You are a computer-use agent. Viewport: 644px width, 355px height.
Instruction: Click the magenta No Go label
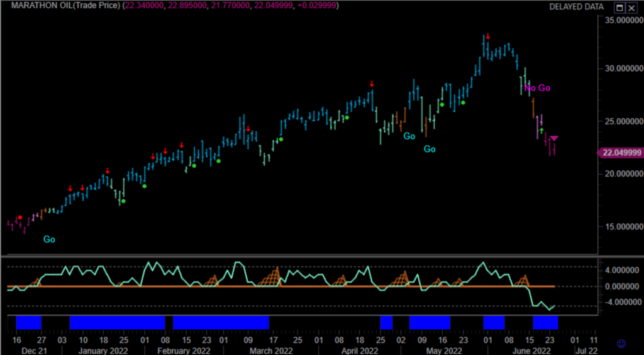pos(537,88)
